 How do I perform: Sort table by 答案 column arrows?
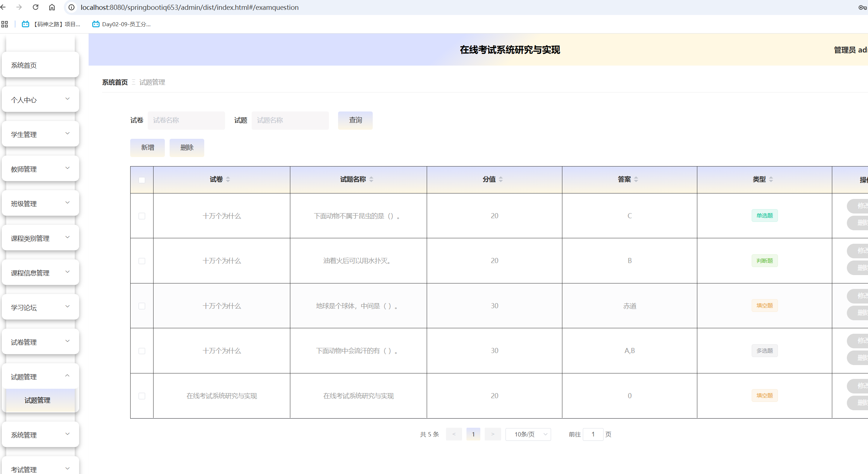[x=636, y=179]
